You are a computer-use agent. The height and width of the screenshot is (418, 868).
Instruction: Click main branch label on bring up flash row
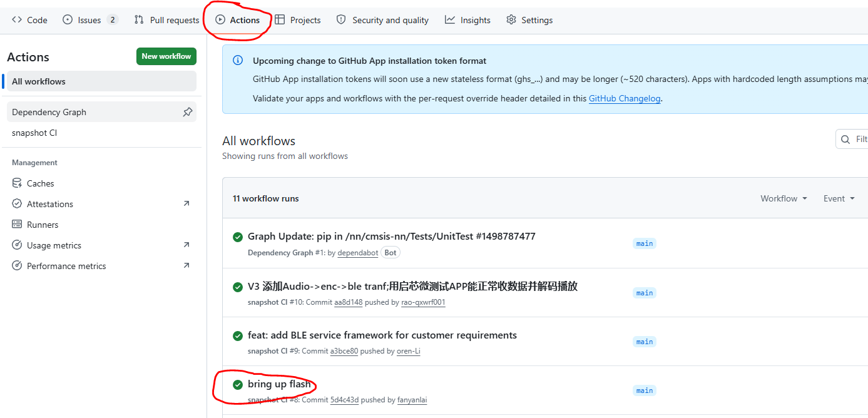pyautogui.click(x=645, y=390)
